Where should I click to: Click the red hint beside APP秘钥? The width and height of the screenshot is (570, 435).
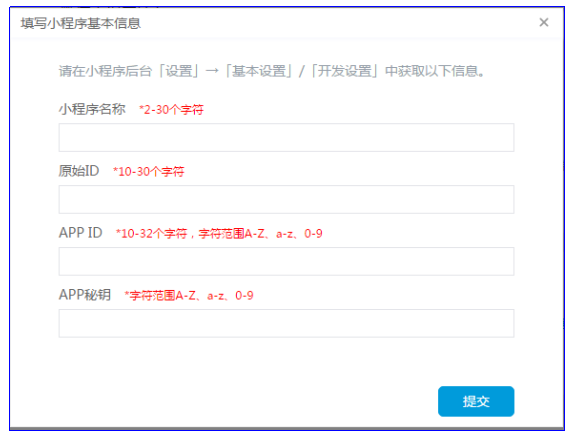pyautogui.click(x=189, y=295)
